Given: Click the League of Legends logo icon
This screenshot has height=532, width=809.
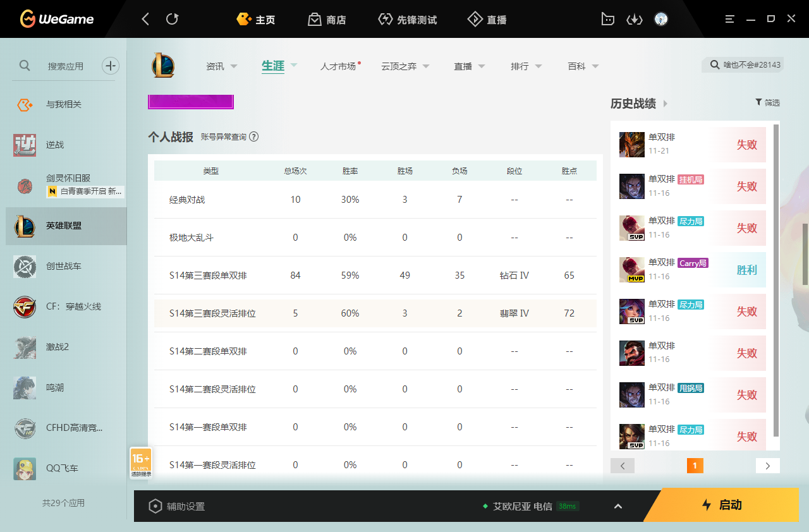Looking at the screenshot, I should pyautogui.click(x=163, y=66).
